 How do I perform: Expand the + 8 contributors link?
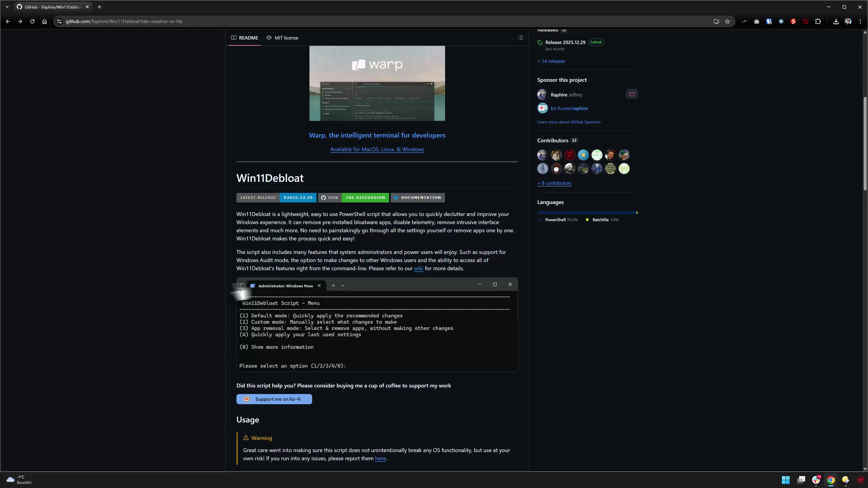pyautogui.click(x=554, y=183)
